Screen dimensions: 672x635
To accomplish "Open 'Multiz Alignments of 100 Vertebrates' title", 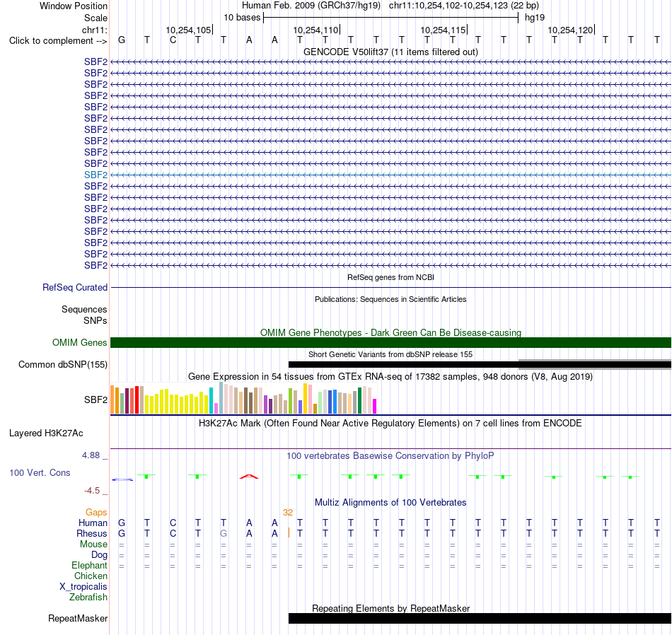I will pyautogui.click(x=390, y=503).
